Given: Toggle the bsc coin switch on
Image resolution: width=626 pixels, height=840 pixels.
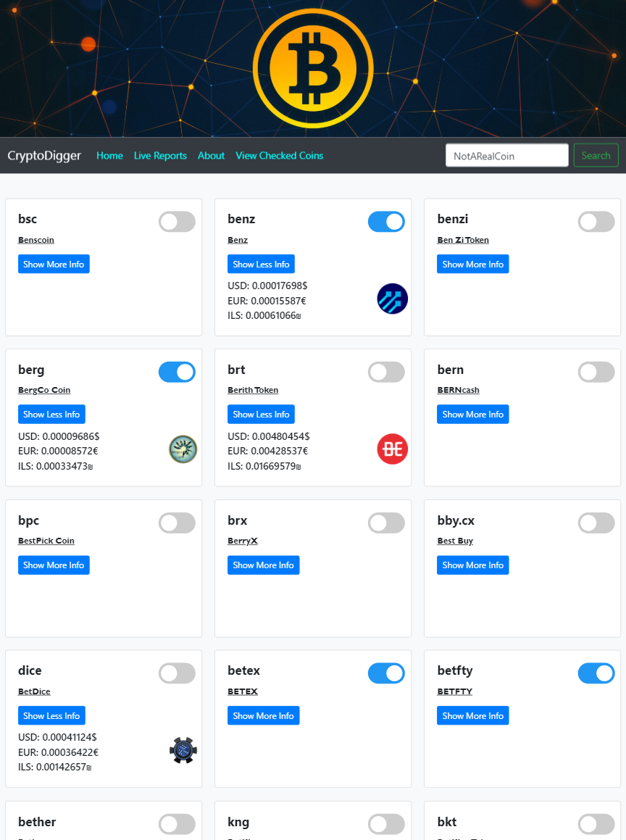Looking at the screenshot, I should (x=178, y=221).
